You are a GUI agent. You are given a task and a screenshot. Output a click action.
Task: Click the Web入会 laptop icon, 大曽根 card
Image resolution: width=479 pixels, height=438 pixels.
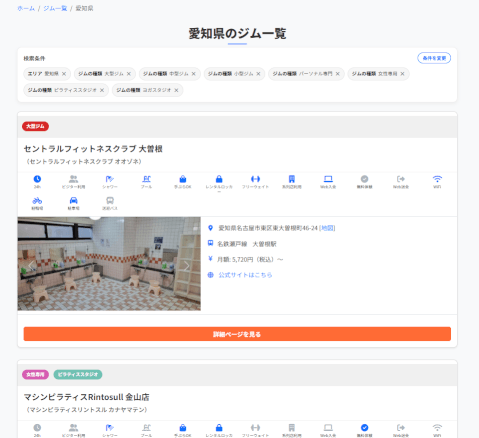click(328, 179)
